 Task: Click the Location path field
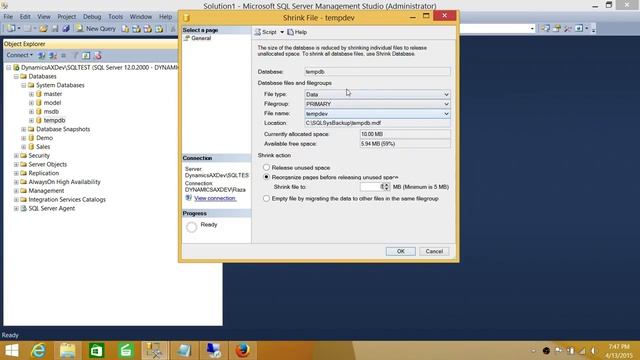[377, 123]
